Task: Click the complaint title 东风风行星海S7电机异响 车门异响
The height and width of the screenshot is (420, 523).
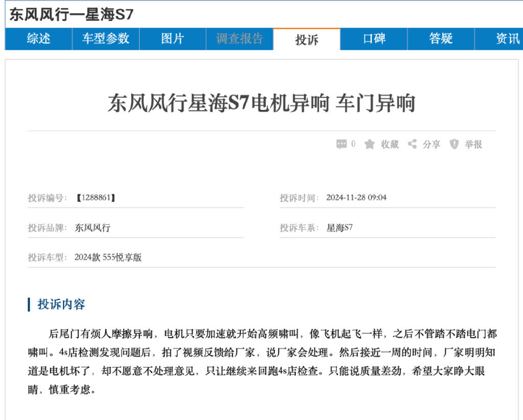Action: [x=261, y=103]
